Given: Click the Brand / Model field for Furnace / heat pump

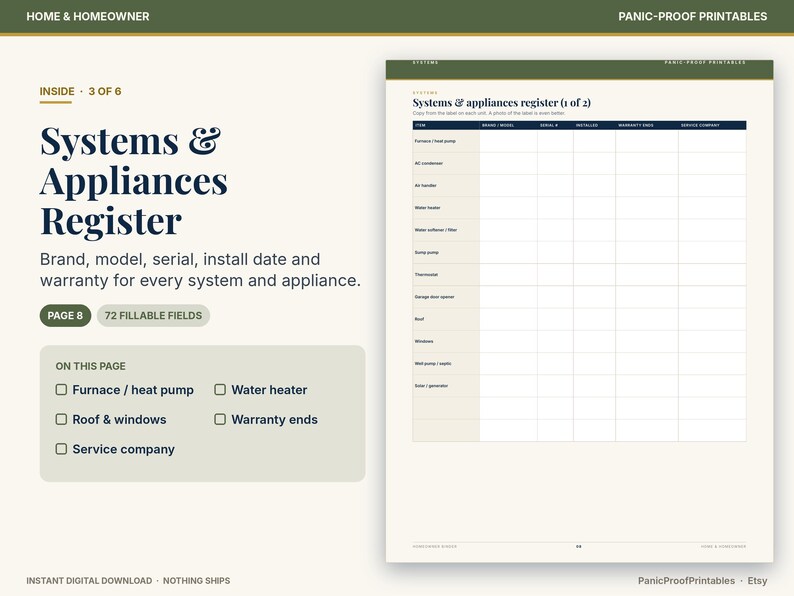Looking at the screenshot, I should tap(508, 141).
